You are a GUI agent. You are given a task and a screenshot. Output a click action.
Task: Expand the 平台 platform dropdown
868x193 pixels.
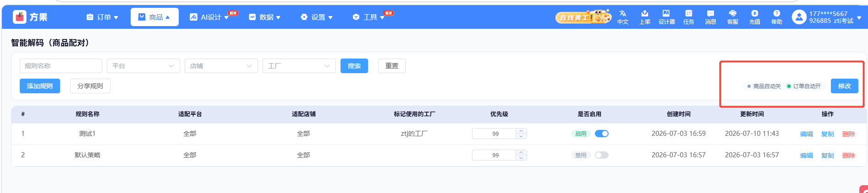(143, 66)
